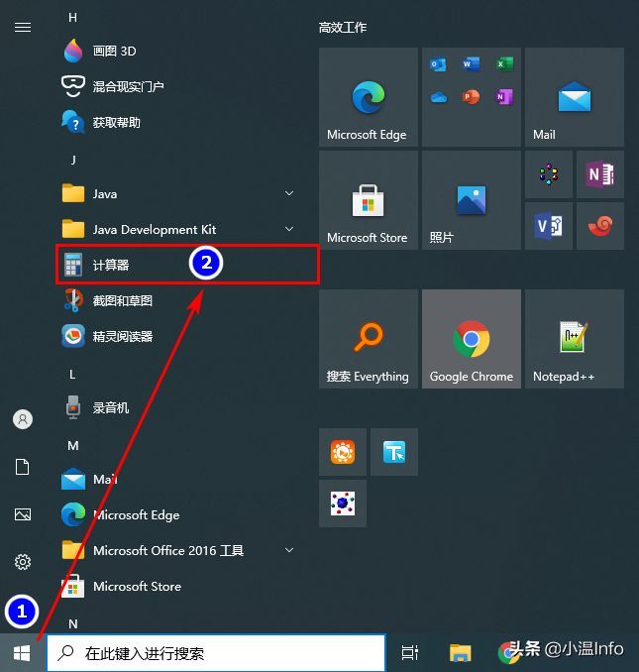This screenshot has width=639, height=672.
Task: Open the red swirl app tile
Action: [x=600, y=226]
